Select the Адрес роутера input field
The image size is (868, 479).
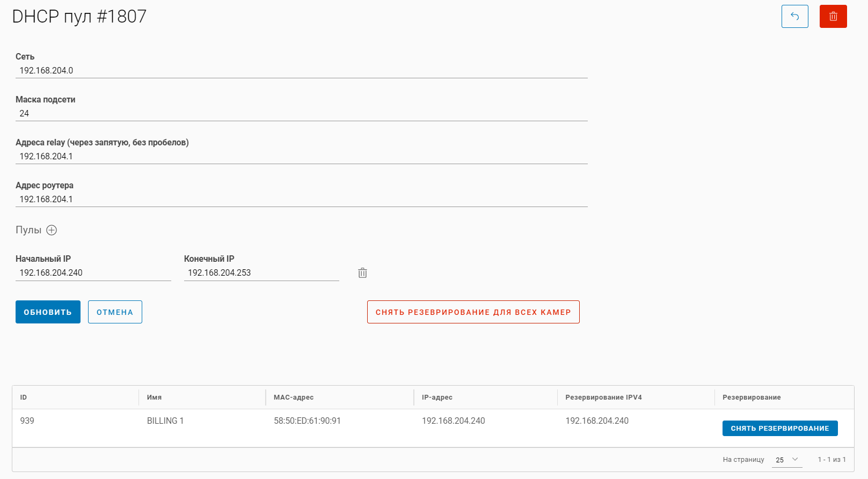tap(301, 199)
